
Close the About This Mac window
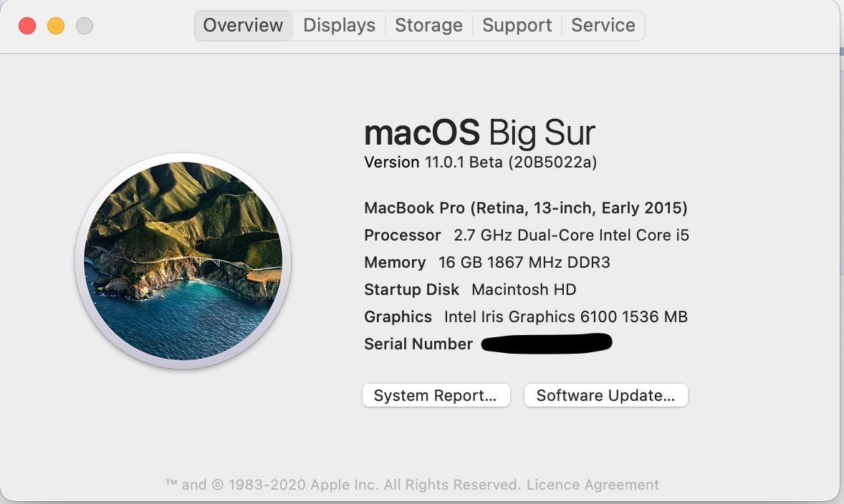[x=27, y=26]
